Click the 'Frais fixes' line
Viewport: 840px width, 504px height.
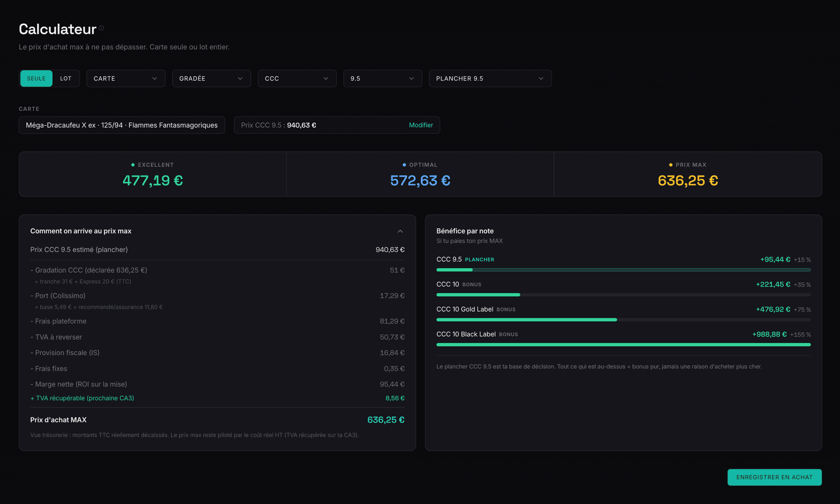[217, 368]
